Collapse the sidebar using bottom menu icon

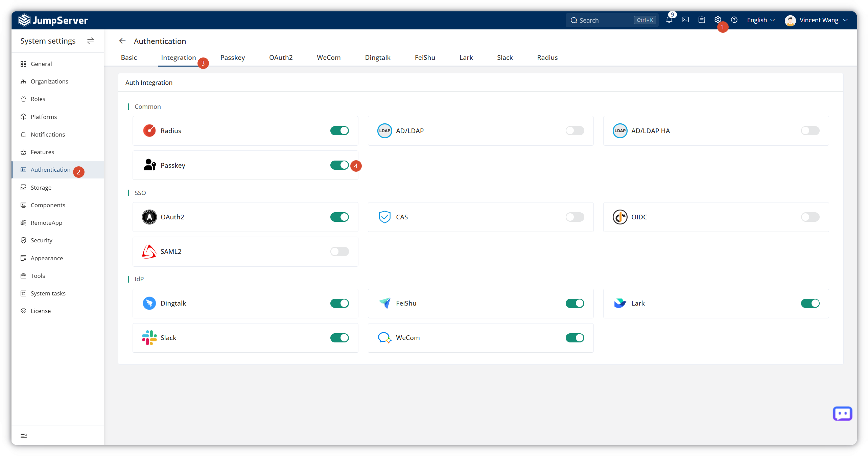pyautogui.click(x=24, y=435)
